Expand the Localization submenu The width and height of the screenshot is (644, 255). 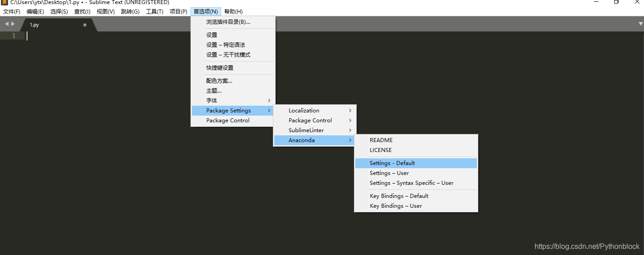click(x=315, y=110)
